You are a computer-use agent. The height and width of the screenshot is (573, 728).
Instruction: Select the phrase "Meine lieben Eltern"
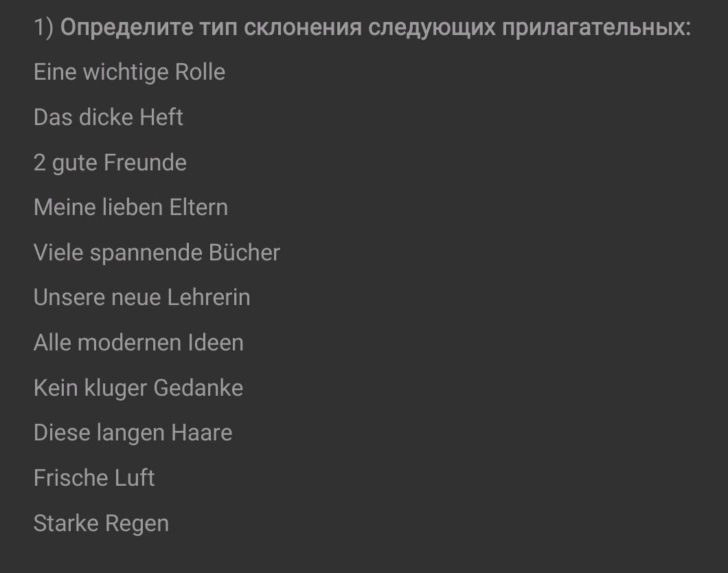(x=130, y=207)
